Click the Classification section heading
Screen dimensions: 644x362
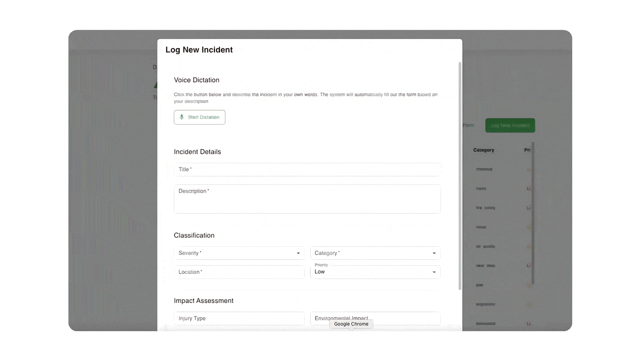pos(194,235)
